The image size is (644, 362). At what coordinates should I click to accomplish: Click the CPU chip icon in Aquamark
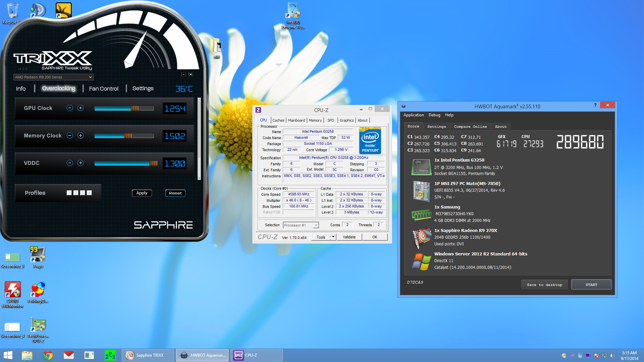point(421,167)
